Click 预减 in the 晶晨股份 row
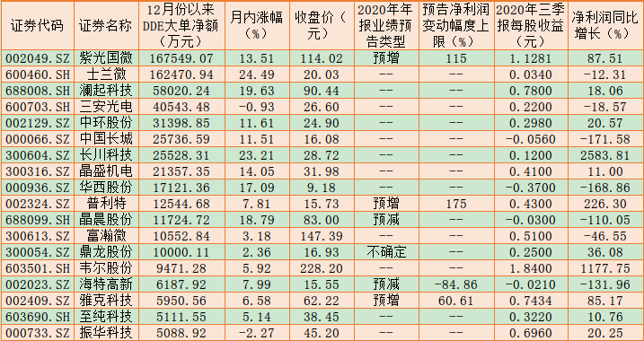The width and height of the screenshot is (644, 341). tap(385, 220)
